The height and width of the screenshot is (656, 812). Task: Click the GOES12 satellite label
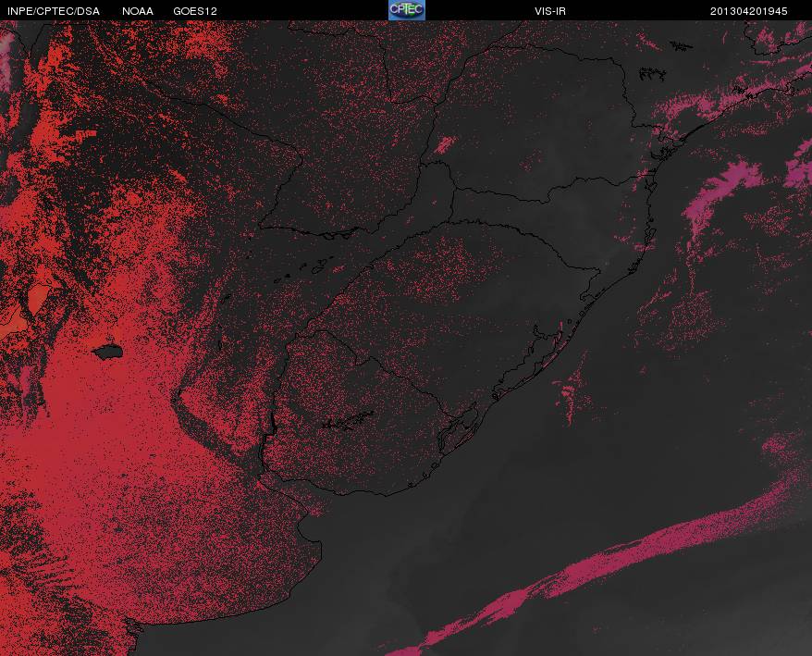click(195, 11)
